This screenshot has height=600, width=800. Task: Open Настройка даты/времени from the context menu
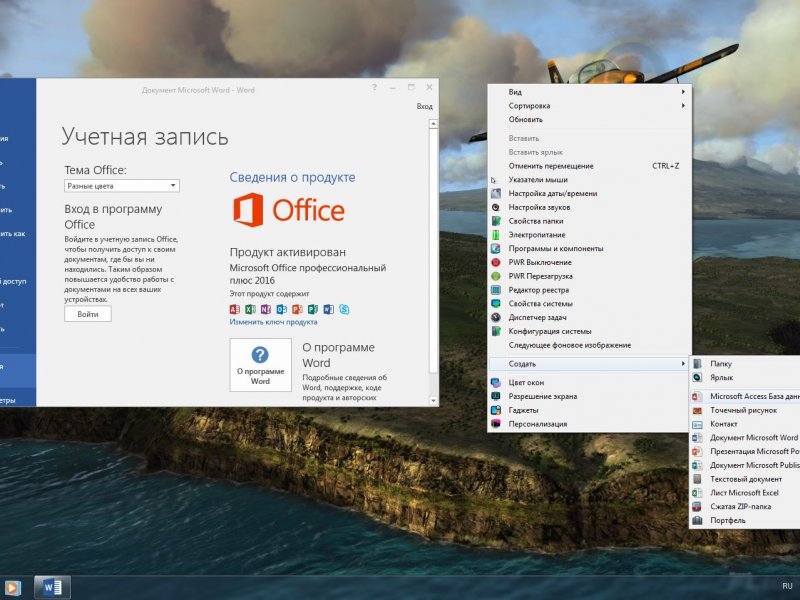(590, 193)
